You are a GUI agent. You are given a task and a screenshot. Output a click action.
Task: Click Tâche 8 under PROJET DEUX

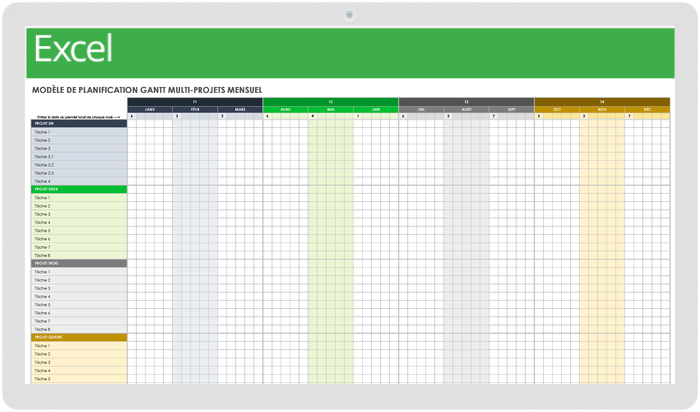coord(79,255)
